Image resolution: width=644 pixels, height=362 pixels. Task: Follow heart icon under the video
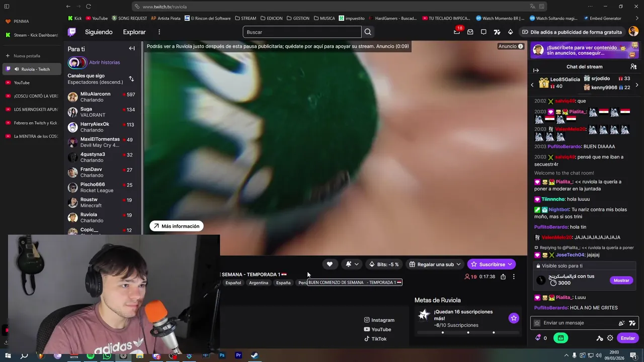coord(330,264)
